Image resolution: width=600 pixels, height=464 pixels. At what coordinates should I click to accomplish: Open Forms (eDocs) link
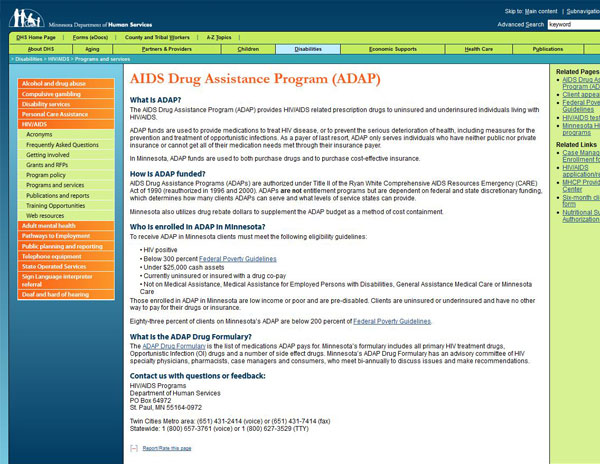(x=90, y=37)
